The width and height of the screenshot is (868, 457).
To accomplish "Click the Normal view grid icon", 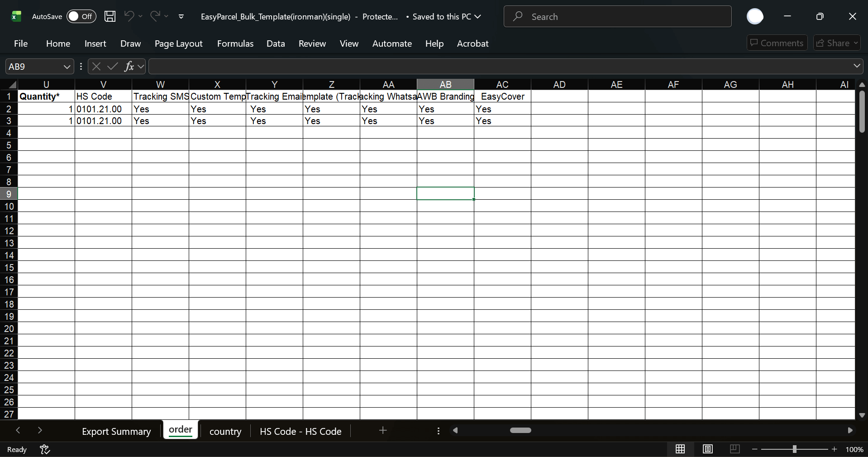I will (680, 449).
